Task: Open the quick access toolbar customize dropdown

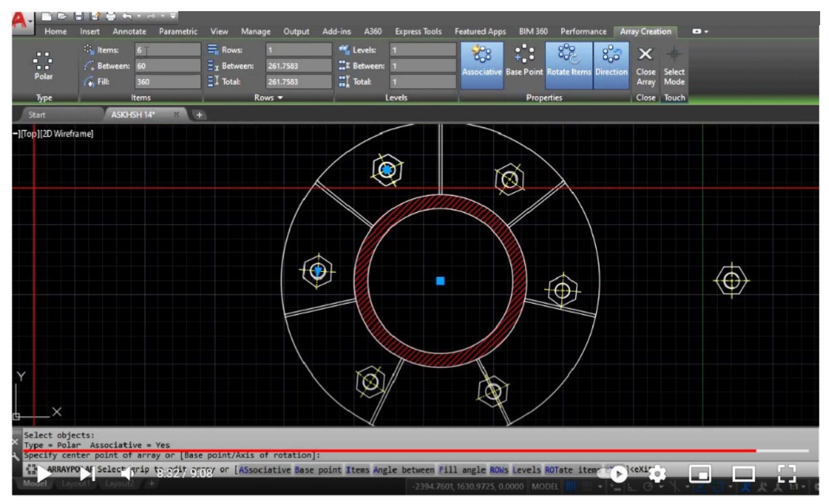Action: click(x=173, y=16)
